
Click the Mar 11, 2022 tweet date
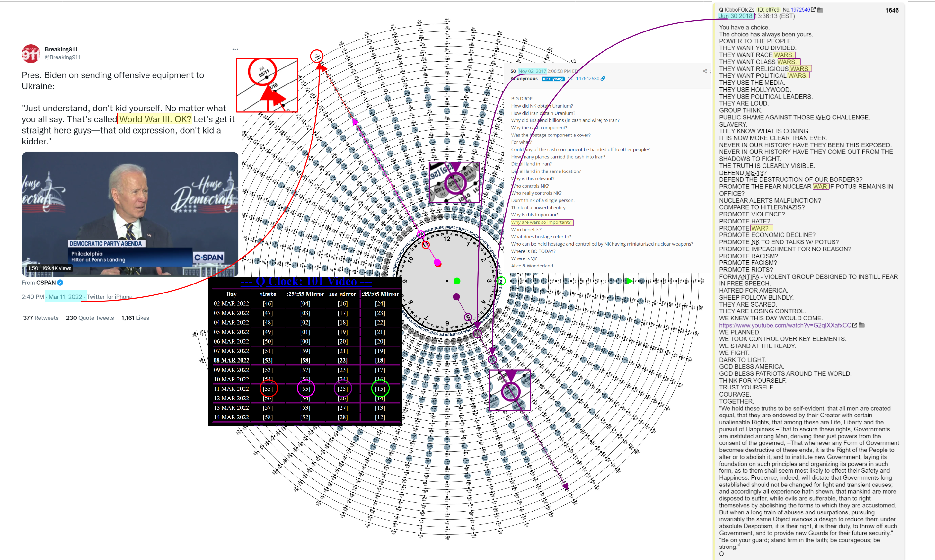pos(65,297)
